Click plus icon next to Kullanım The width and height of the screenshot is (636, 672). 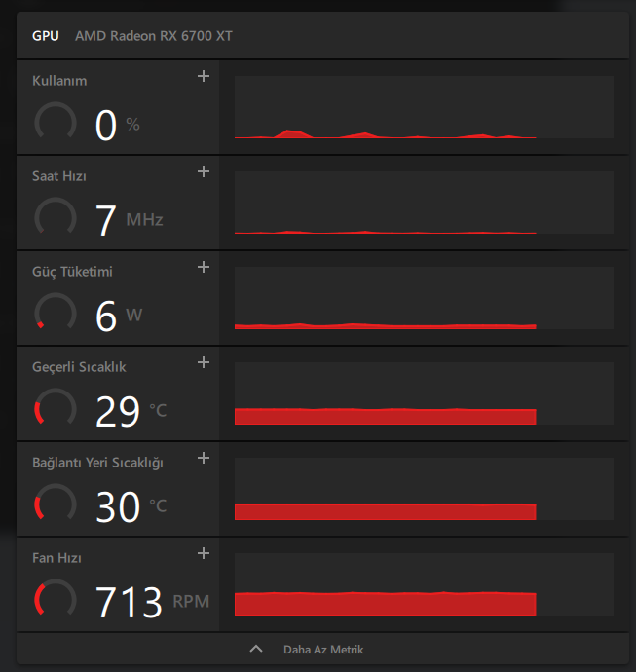point(204,76)
